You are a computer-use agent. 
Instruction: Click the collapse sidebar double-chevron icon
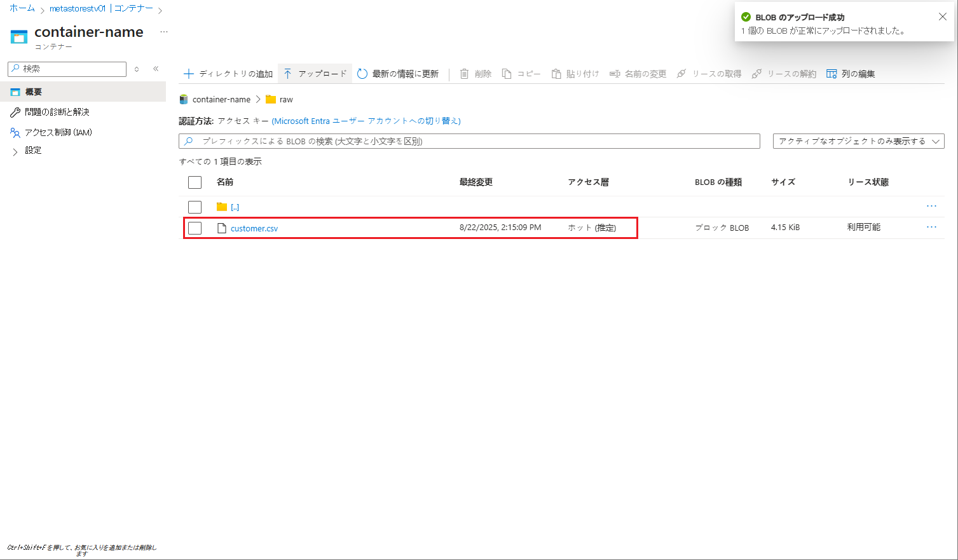156,69
